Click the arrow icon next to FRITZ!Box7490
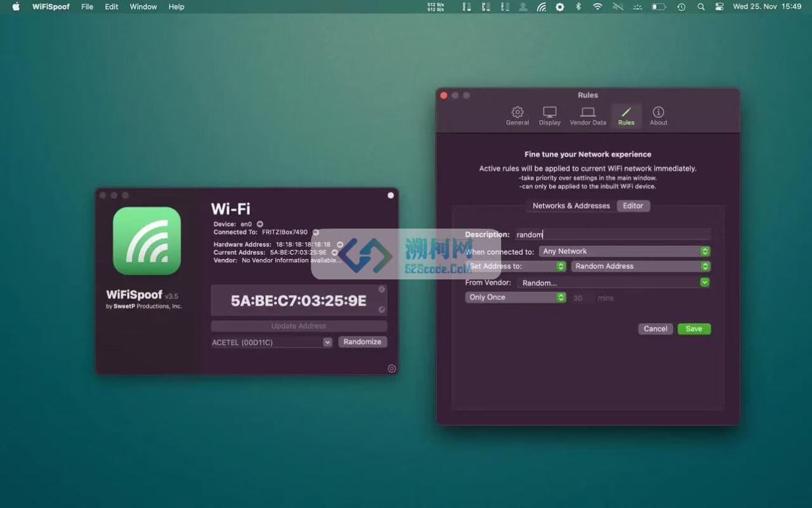 (x=315, y=232)
